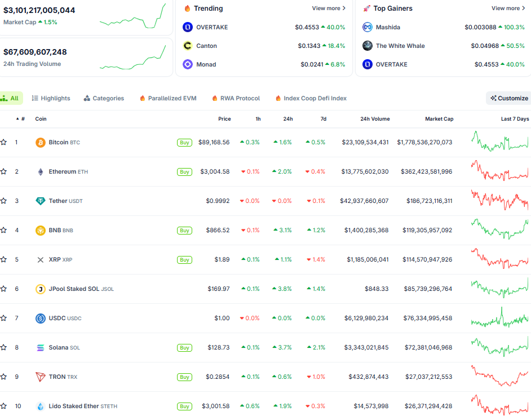The height and width of the screenshot is (420, 531).
Task: Click the USDC coin logo
Action: (x=41, y=319)
